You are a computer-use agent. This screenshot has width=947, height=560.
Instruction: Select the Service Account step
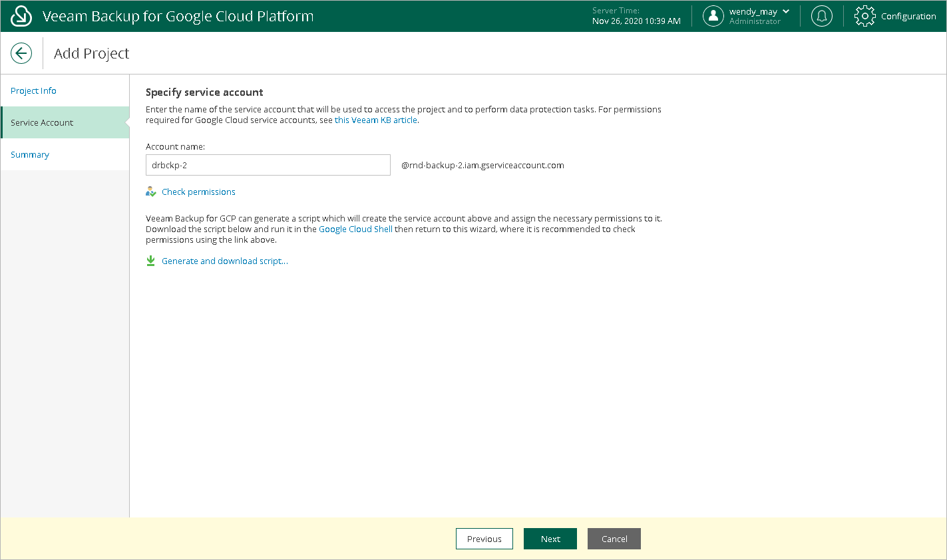pos(42,122)
